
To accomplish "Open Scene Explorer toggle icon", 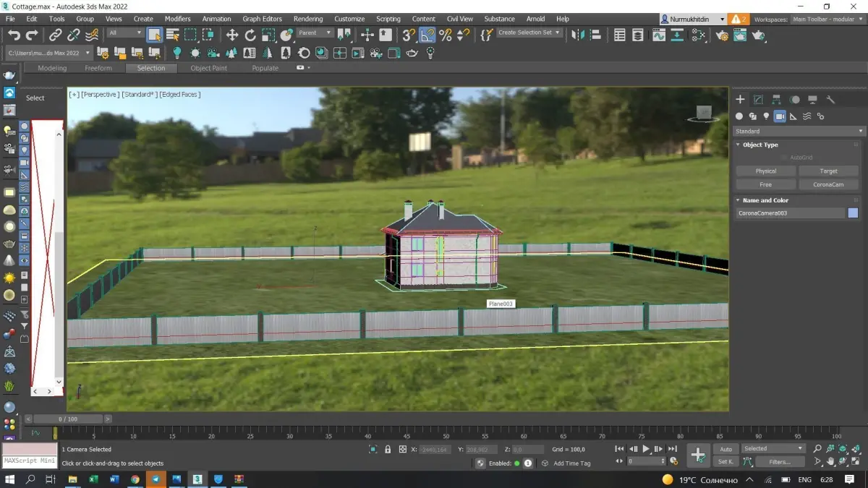I will pyautogui.click(x=620, y=35).
